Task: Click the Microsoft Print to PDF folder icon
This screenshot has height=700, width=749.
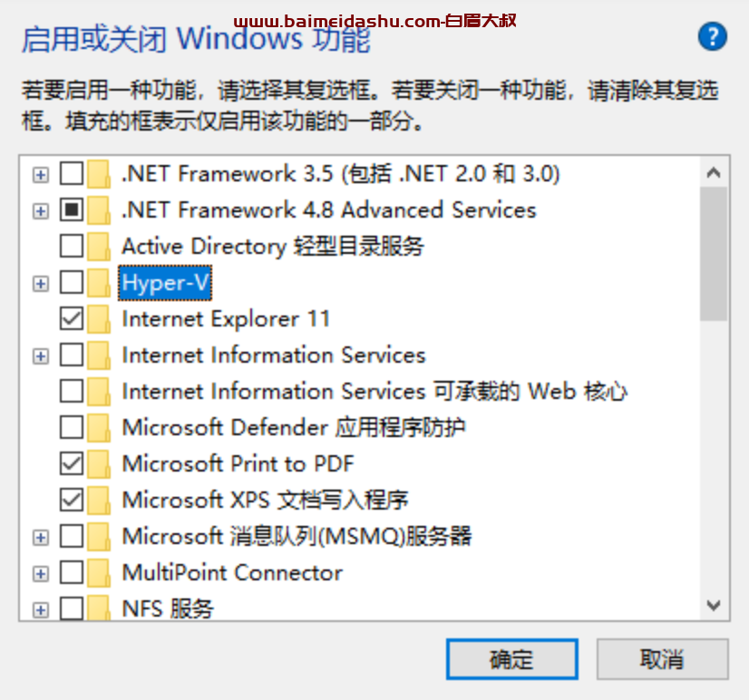Action: click(100, 464)
